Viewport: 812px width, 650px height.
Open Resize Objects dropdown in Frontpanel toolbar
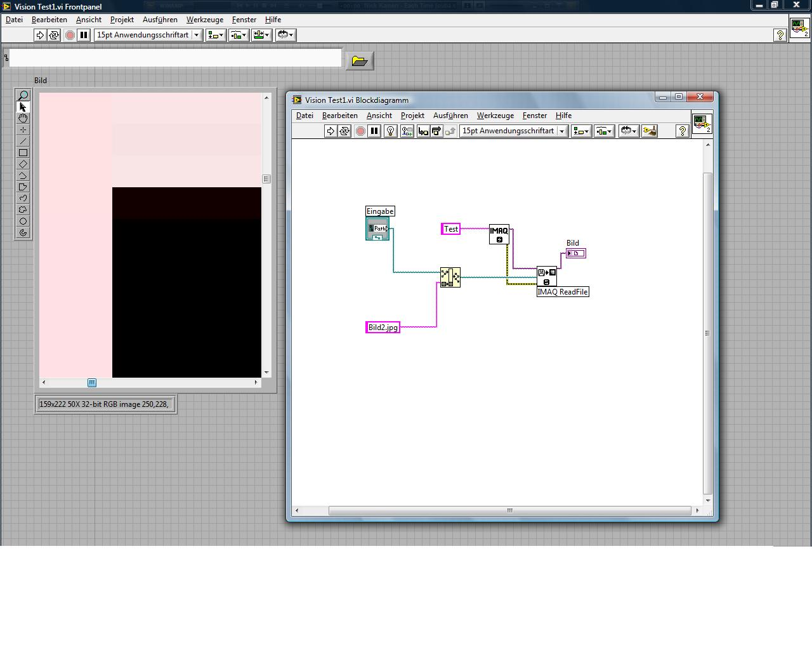click(261, 35)
